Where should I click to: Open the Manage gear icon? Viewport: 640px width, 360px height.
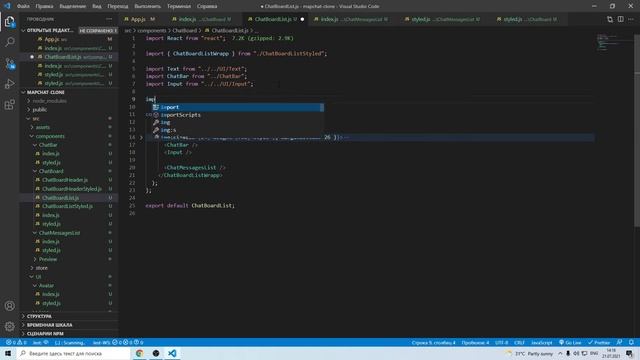(9, 326)
